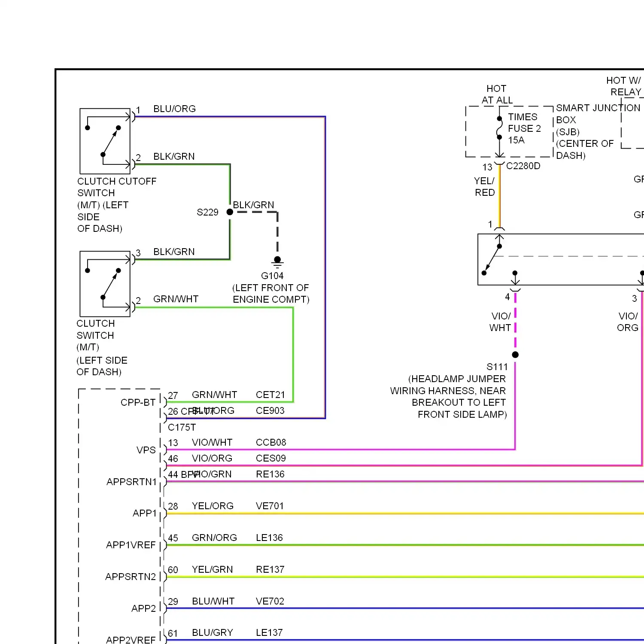Select circuit code 'CCB08'
This screenshot has width=644, height=644.
271,442
